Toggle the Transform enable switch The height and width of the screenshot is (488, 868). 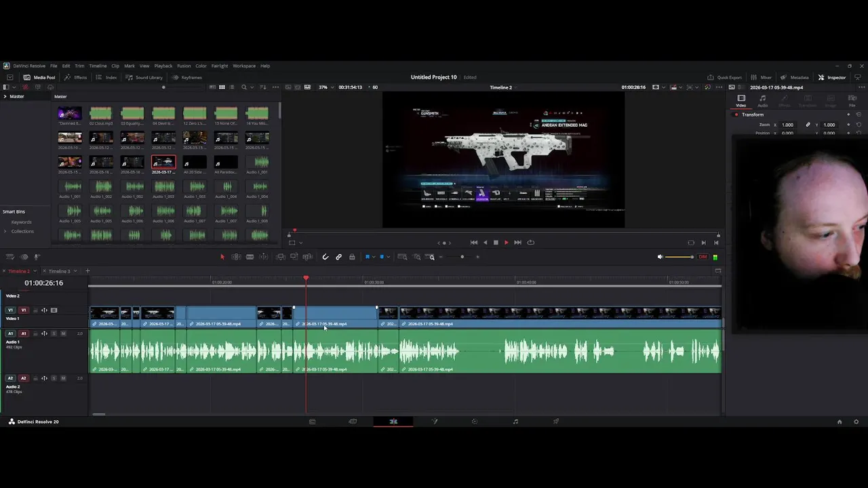click(x=736, y=115)
